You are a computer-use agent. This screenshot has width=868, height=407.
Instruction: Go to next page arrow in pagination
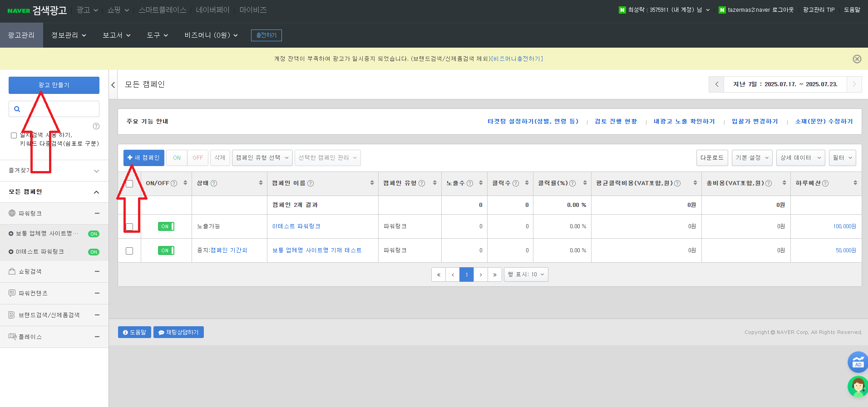click(x=481, y=275)
